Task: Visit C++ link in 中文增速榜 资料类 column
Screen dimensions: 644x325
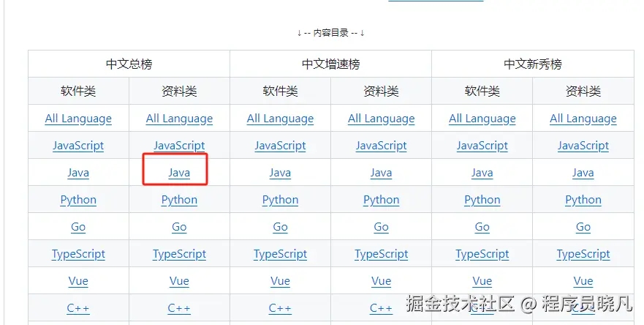Action: coord(381,309)
